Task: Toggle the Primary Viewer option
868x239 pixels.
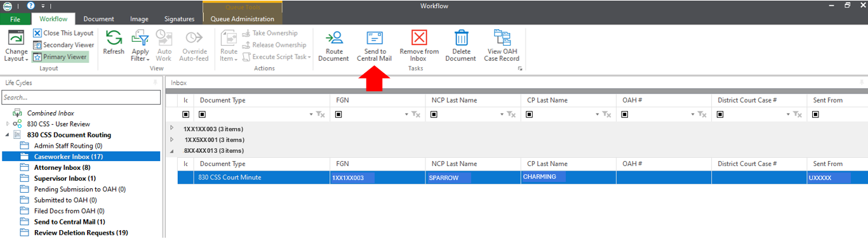Action: click(x=60, y=56)
